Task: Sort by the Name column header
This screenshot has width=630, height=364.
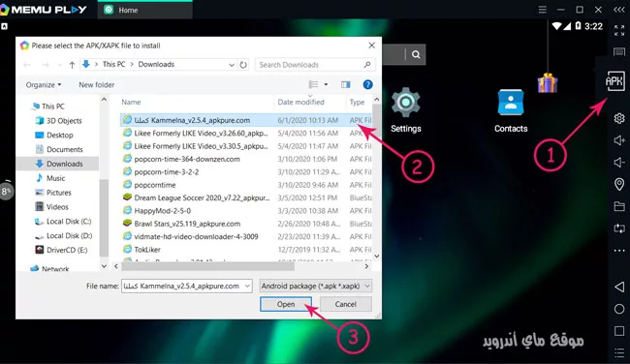Action: click(131, 102)
